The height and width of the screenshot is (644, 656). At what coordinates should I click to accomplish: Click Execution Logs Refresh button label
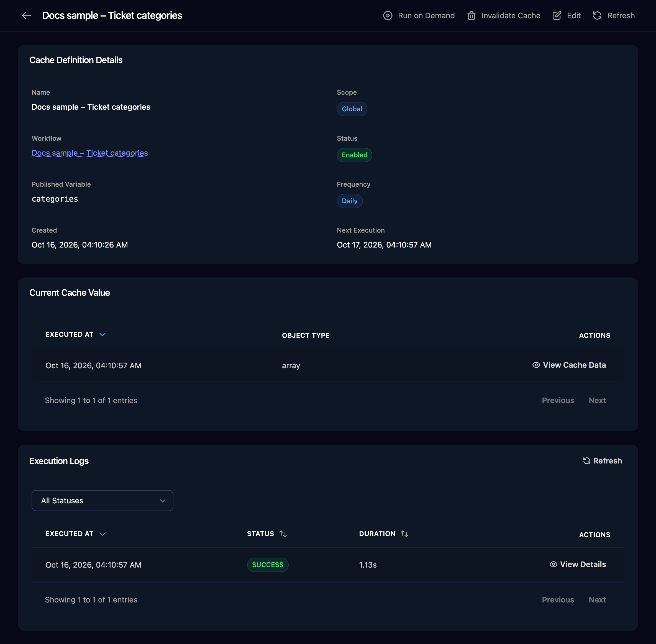[607, 461]
